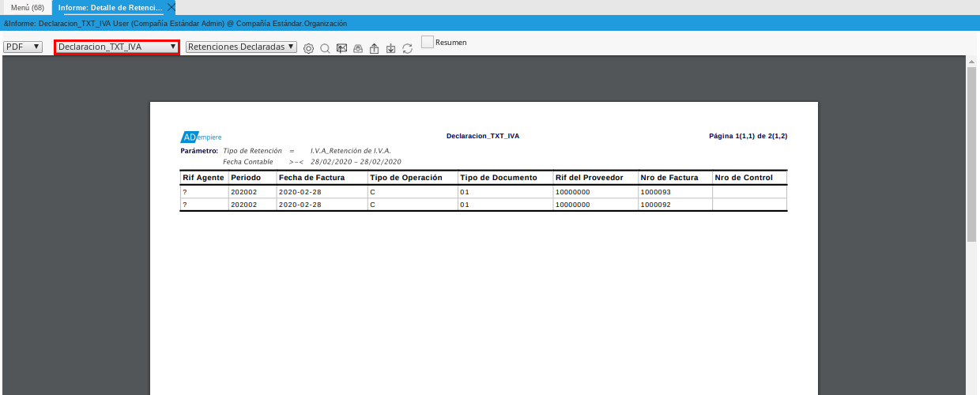Click the 28/02/2020 – 28/02/2020 date range

coord(356,161)
